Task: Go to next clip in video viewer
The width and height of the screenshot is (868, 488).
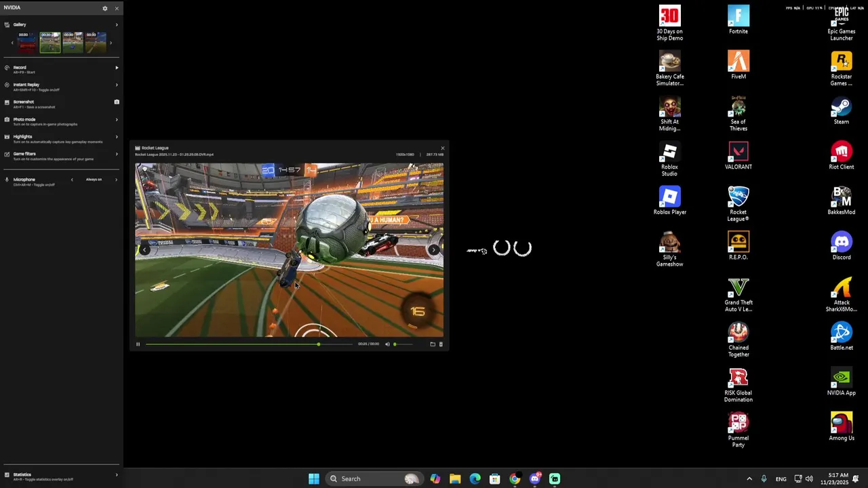Action: (x=434, y=250)
